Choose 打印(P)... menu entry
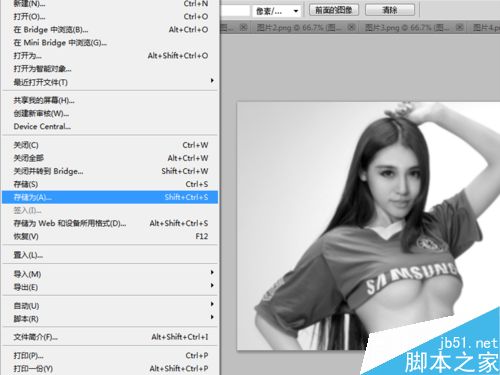 click(x=110, y=356)
